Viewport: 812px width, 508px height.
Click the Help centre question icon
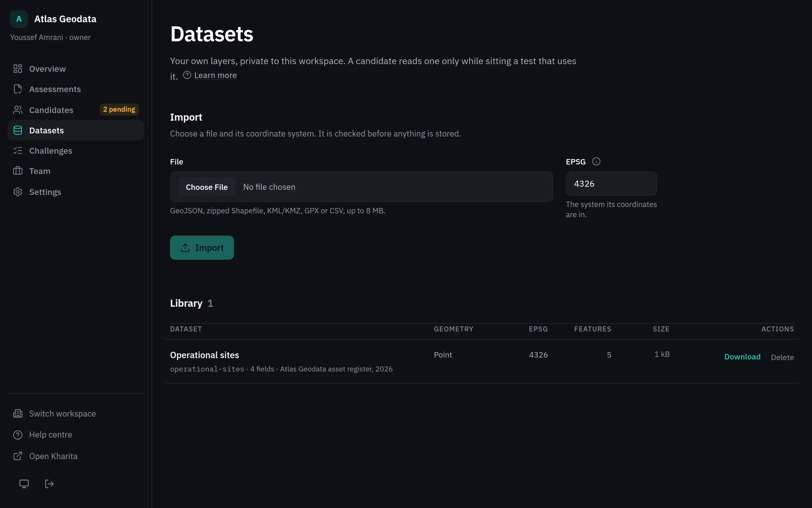[18, 435]
